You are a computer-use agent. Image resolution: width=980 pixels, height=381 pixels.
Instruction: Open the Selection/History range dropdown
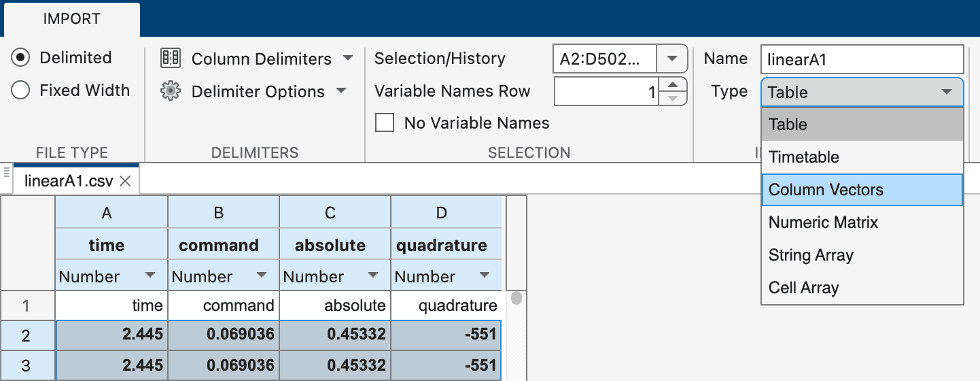coord(672,59)
